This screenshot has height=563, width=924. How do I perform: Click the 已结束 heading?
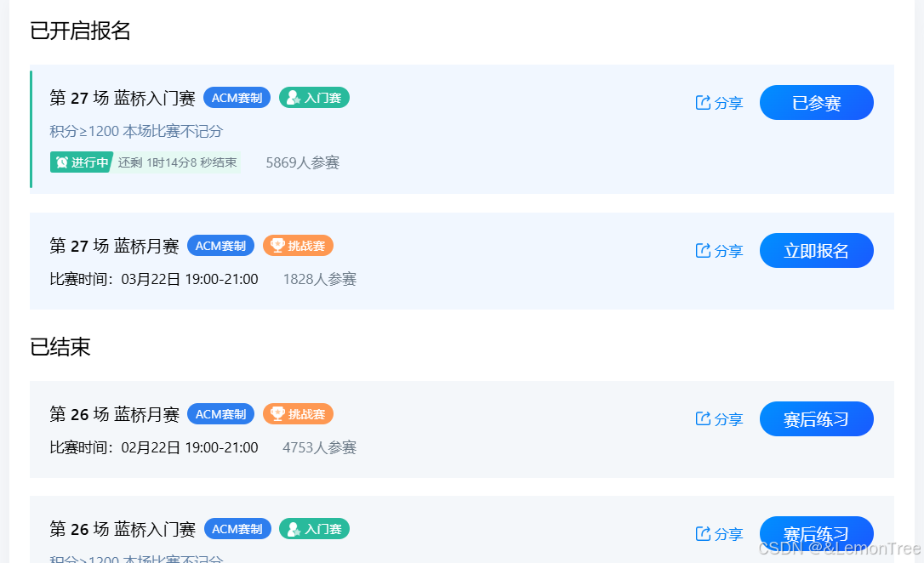[x=60, y=346]
